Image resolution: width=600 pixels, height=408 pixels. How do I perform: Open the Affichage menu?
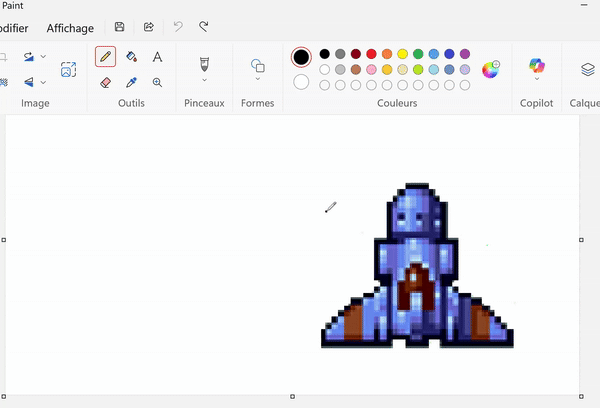[x=70, y=28]
